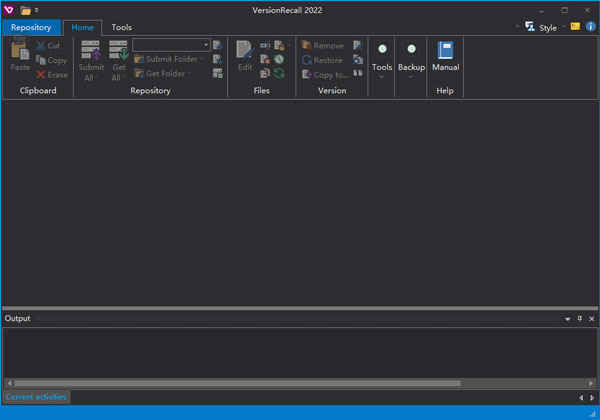Click the tab scroll left arrow at bottom
Viewport: 600px width, 420px height.
click(x=581, y=398)
